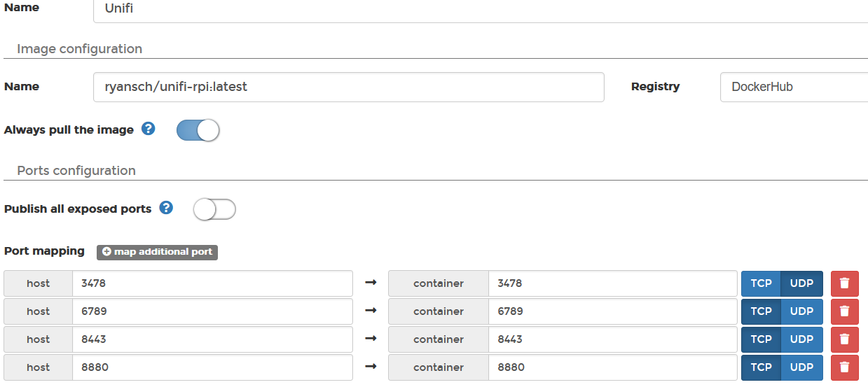Remove the 8443 port mapping with trash icon
Viewport: 868px width, 387px height.
tap(844, 339)
